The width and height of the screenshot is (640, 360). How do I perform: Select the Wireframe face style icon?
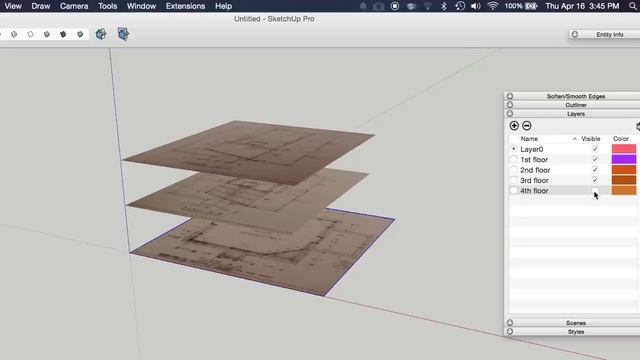tap(14, 34)
